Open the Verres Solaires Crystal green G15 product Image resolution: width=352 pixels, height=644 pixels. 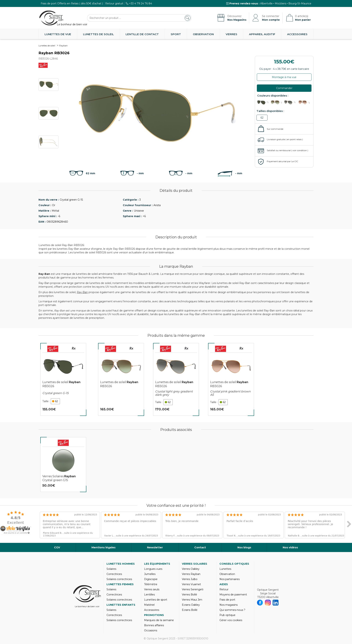point(63,464)
